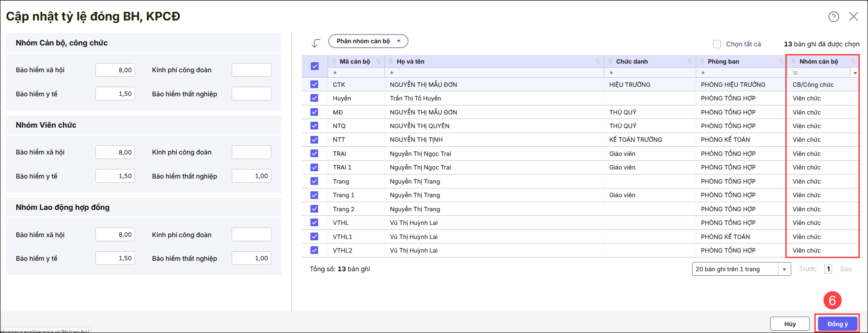This screenshot has width=868, height=333.
Task: Uncheck the row for employee CTK
Action: (x=314, y=84)
